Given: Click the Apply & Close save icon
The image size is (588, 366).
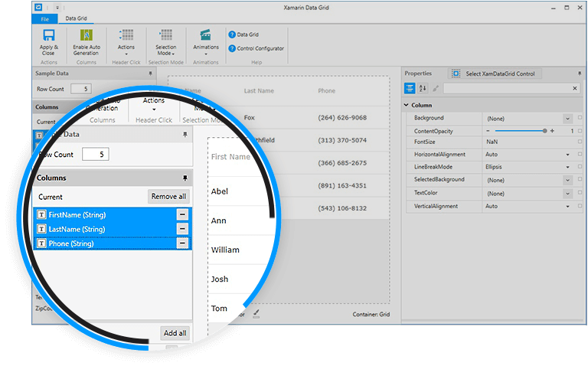Looking at the screenshot, I should click(48, 36).
